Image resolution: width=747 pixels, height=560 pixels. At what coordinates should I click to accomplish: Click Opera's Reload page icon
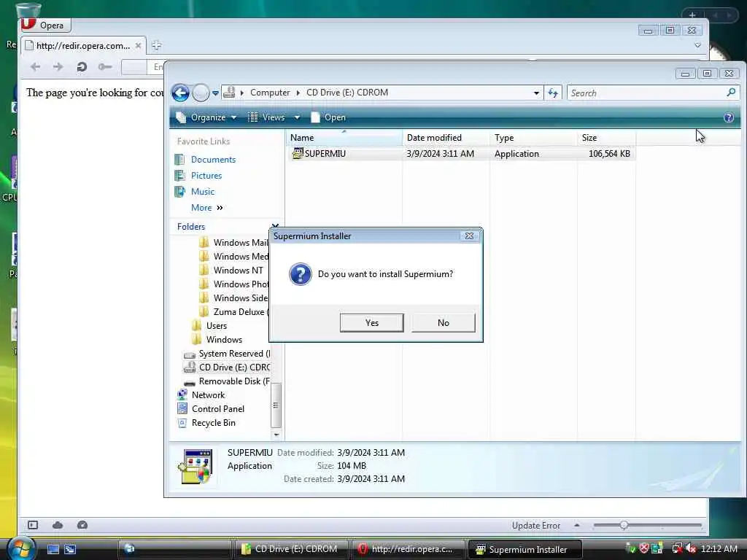pos(82,66)
